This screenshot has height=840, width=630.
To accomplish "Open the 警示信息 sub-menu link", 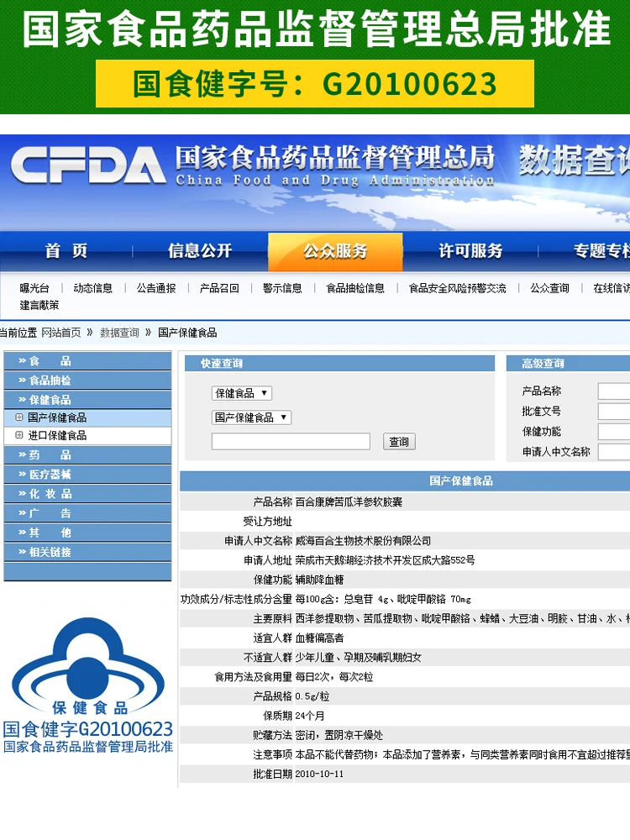I will tap(282, 288).
